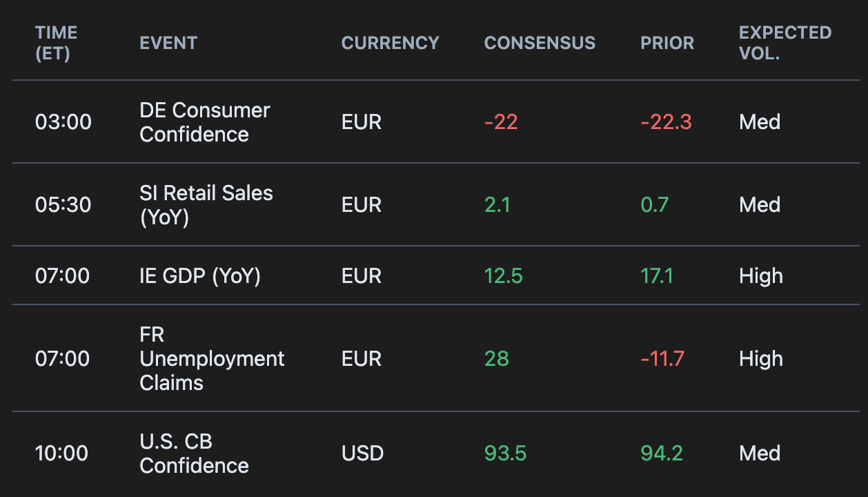Screen dimensions: 868x497
Task: Click the CURRENCY column header
Action: 390,43
